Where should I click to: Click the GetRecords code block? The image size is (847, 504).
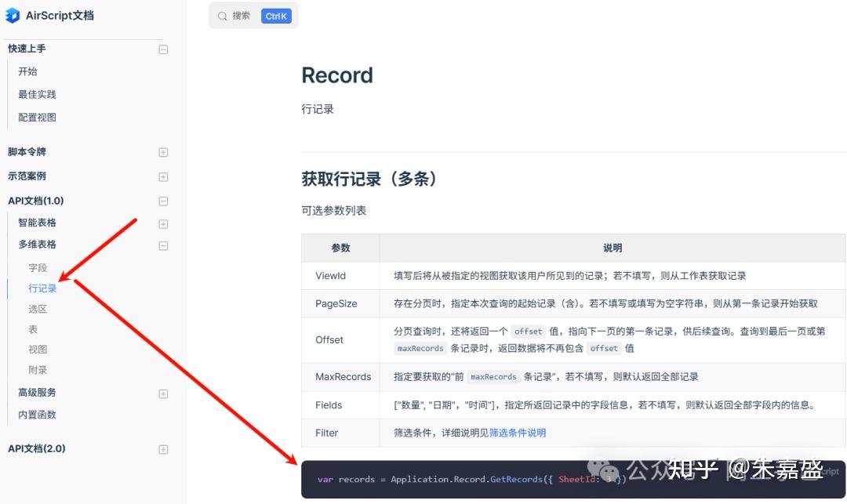pyautogui.click(x=573, y=479)
